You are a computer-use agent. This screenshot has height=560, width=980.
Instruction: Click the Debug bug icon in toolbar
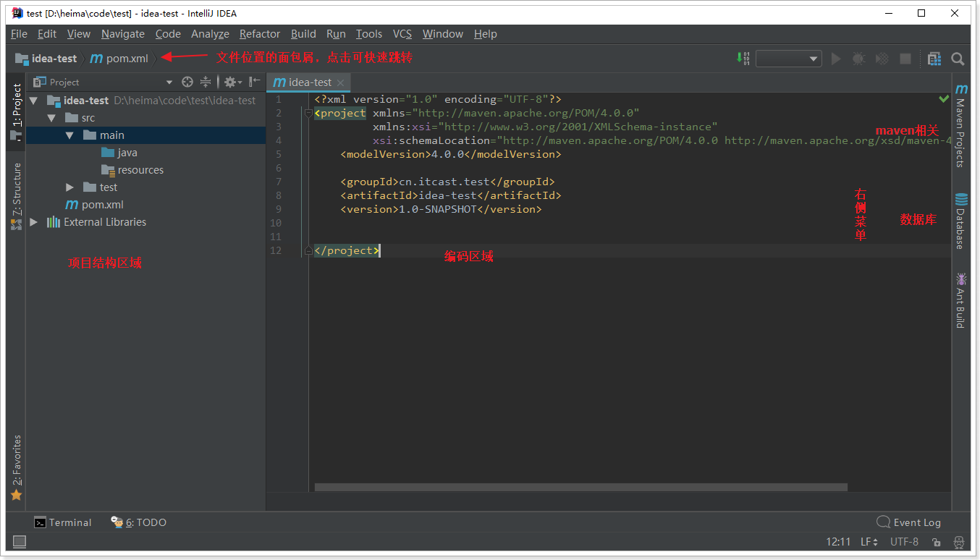tap(858, 59)
